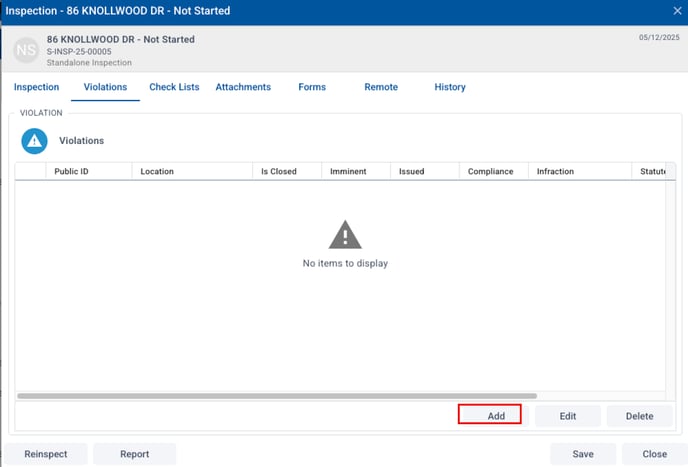Save the inspection
The height and width of the screenshot is (467, 688).
point(583,454)
